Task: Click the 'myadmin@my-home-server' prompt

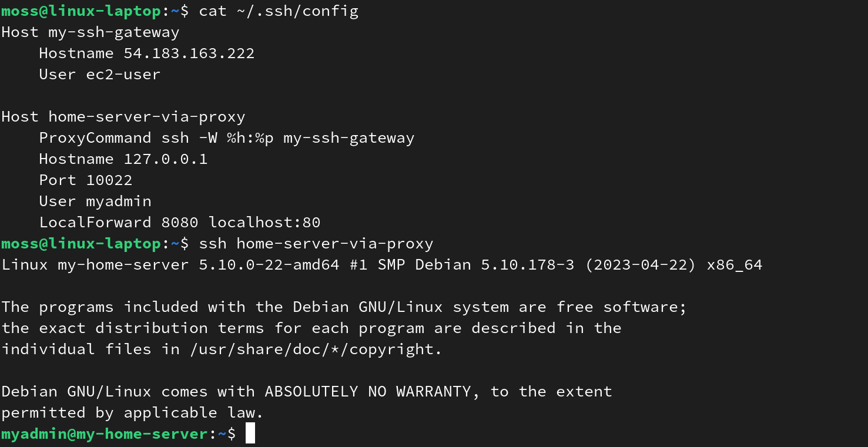Action: click(104, 434)
